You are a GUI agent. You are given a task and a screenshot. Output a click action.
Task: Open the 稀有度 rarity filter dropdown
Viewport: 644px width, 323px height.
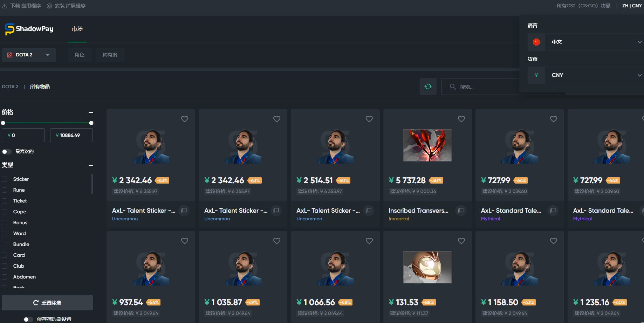(x=110, y=55)
